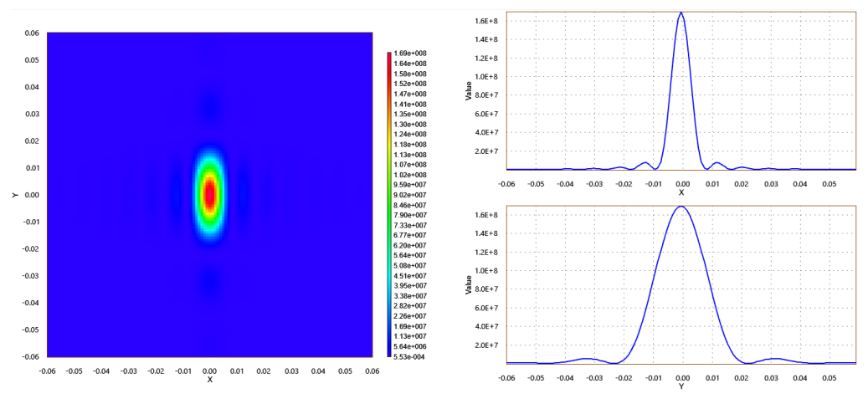
Task: Select the 1.47e+008 legend value
Action: (x=409, y=94)
